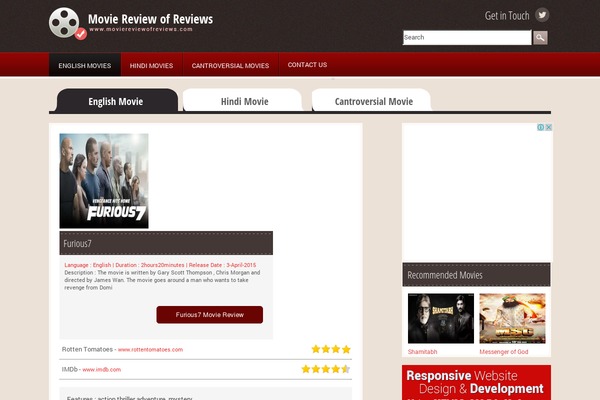Click inside the Search input field
This screenshot has width=600, height=400.
[x=467, y=38]
